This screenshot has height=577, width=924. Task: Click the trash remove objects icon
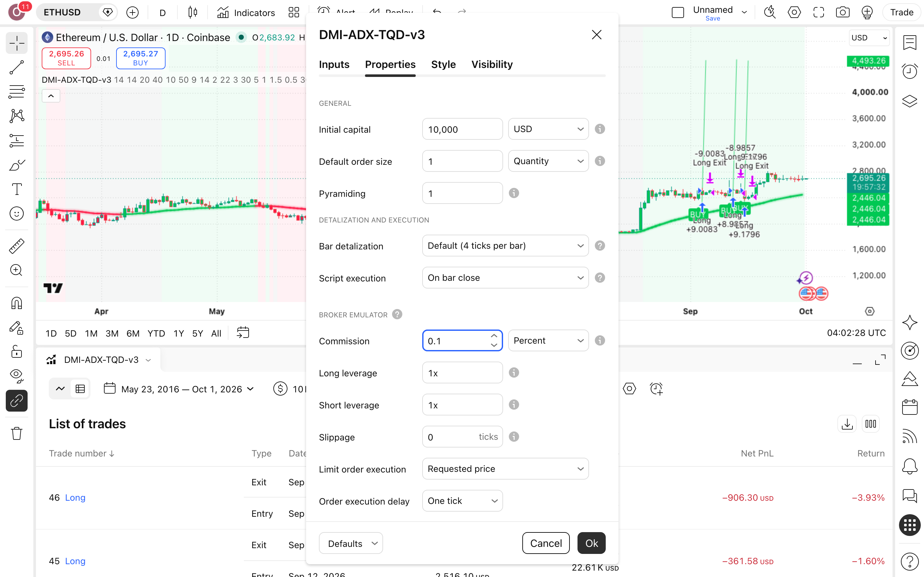pyautogui.click(x=16, y=433)
